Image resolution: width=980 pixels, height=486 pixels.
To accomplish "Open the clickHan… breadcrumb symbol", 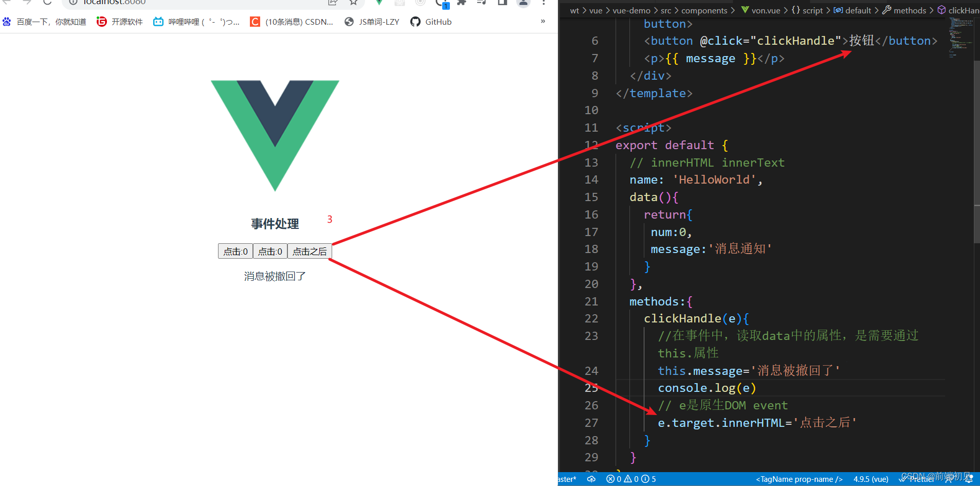I will 964,10.
